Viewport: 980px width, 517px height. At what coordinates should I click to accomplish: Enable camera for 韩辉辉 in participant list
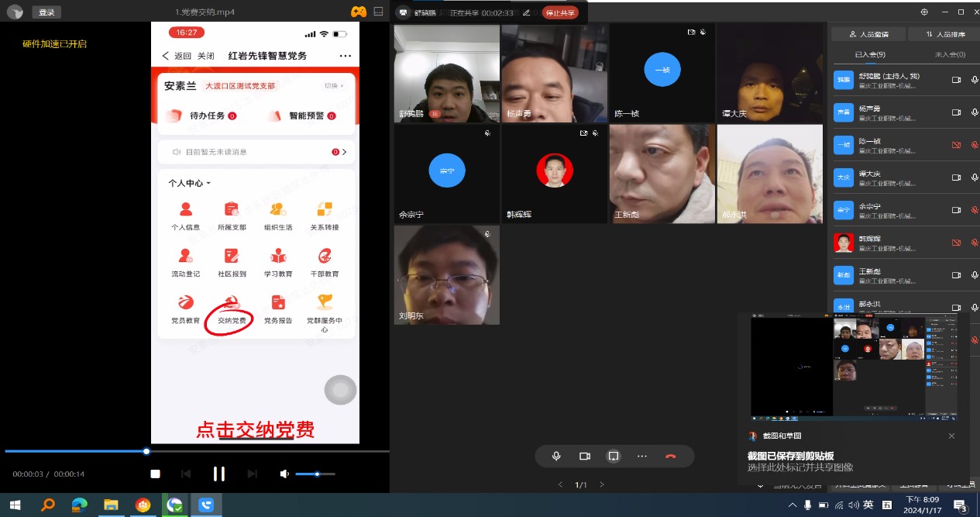(956, 243)
